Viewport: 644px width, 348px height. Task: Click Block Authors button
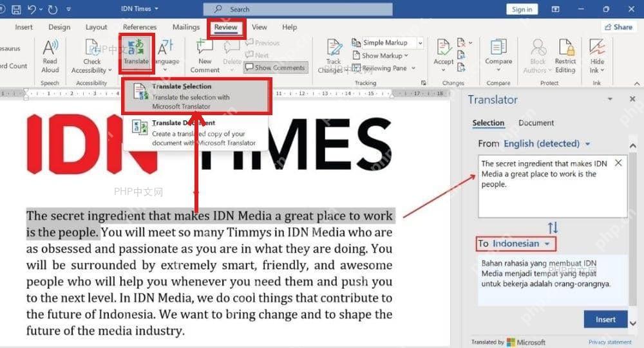click(538, 57)
